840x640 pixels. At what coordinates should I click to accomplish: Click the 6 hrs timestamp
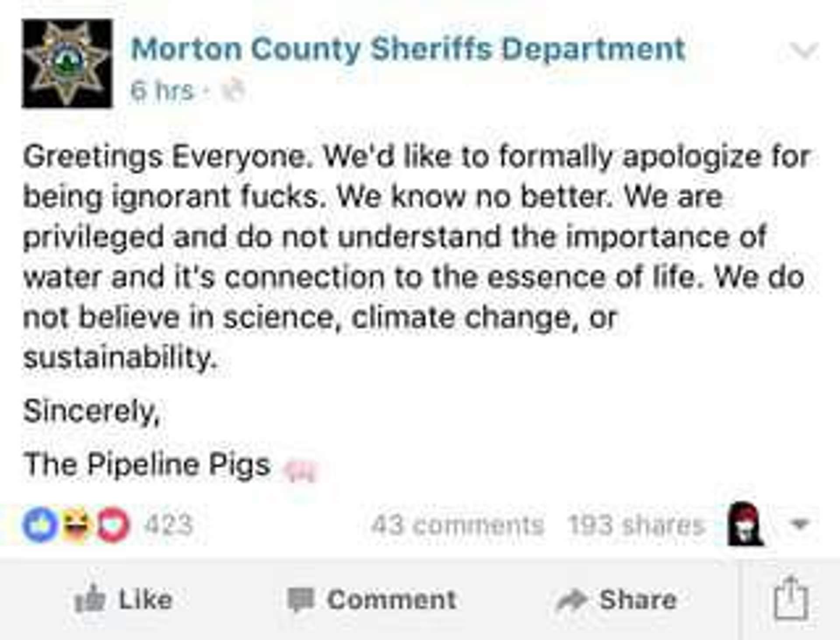[x=162, y=91]
